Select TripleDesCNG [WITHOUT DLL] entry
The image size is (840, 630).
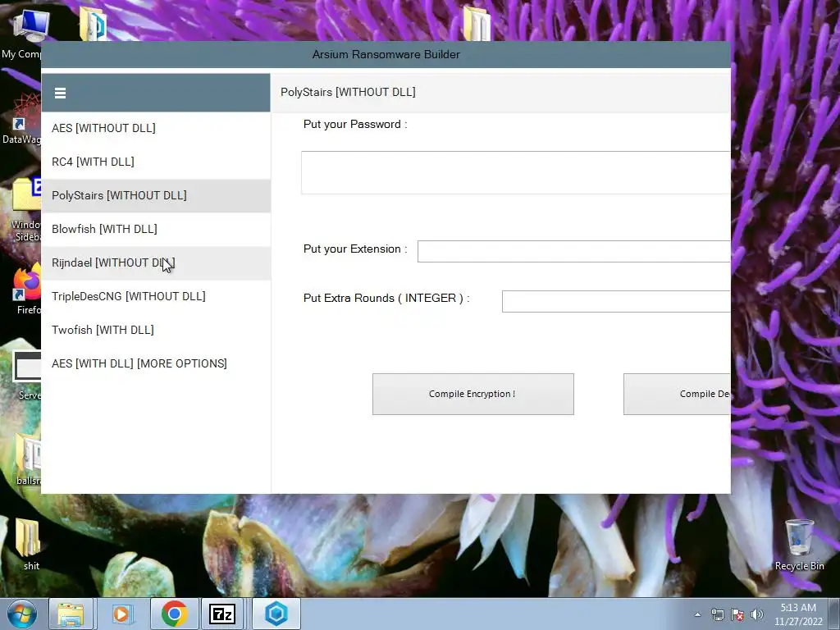pyautogui.click(x=156, y=296)
